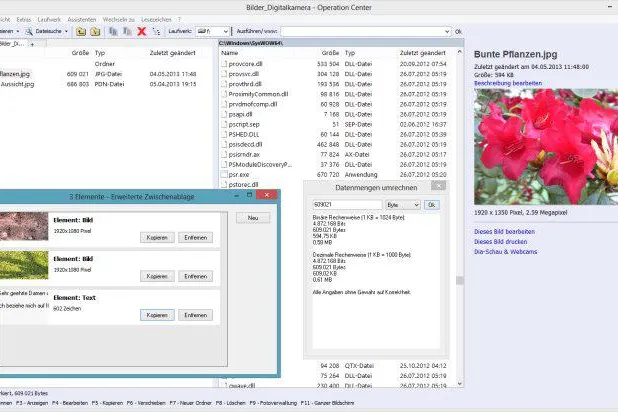Click the folder-up toolbar icon
The width and height of the screenshot is (618, 412).
81,32
